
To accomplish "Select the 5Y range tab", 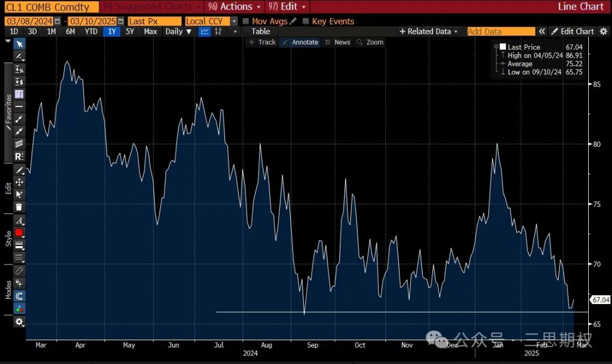I will click(x=130, y=32).
